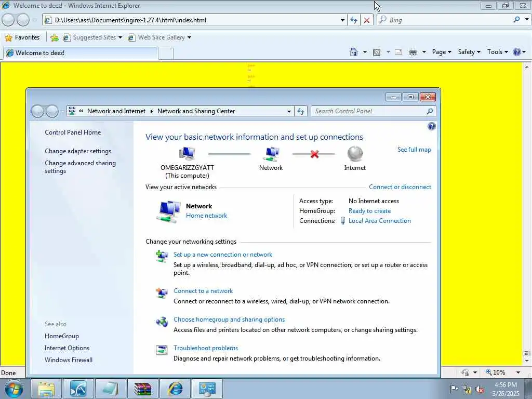Click the Add to Favorites Bar icon
The width and height of the screenshot is (532, 399).
[x=54, y=37]
